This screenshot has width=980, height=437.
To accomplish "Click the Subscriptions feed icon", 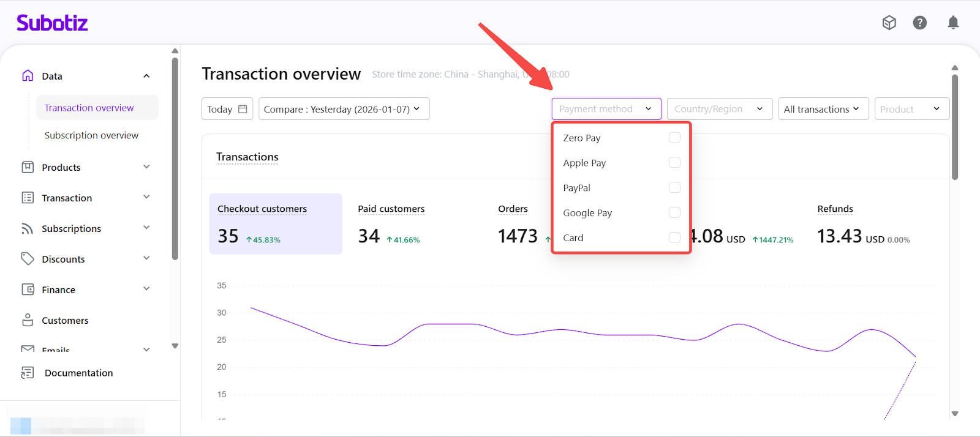I will pyautogui.click(x=28, y=228).
